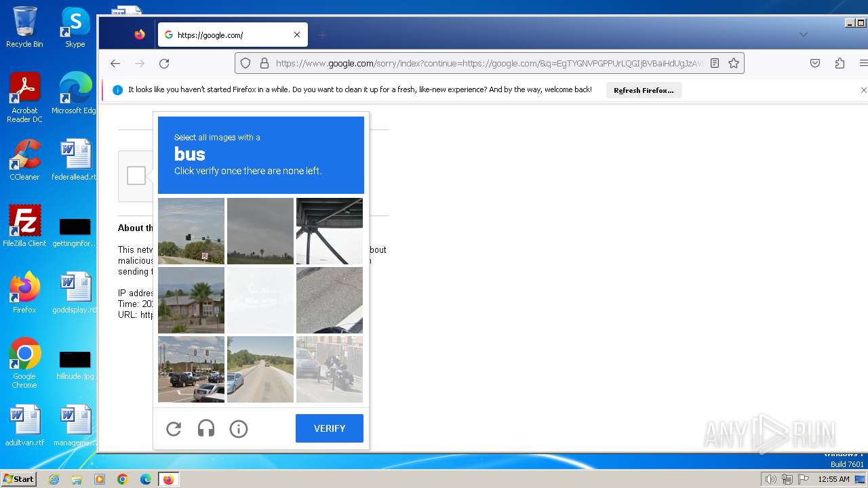
Task: Open Windows Explorer folder in taskbar
Action: click(x=77, y=479)
